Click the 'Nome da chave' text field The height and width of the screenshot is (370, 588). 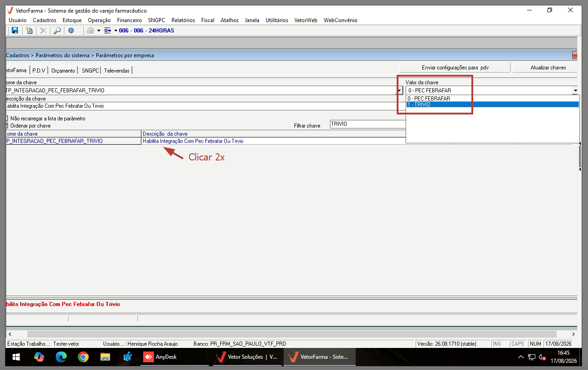201,91
